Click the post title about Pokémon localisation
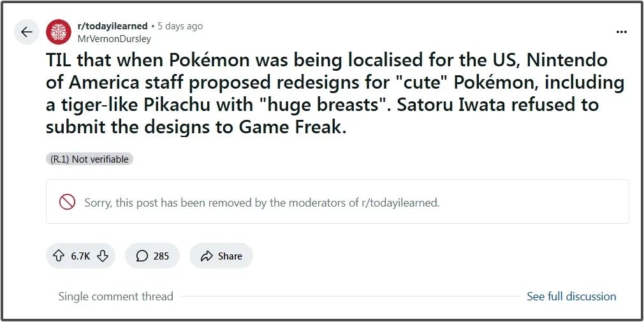 [x=325, y=93]
